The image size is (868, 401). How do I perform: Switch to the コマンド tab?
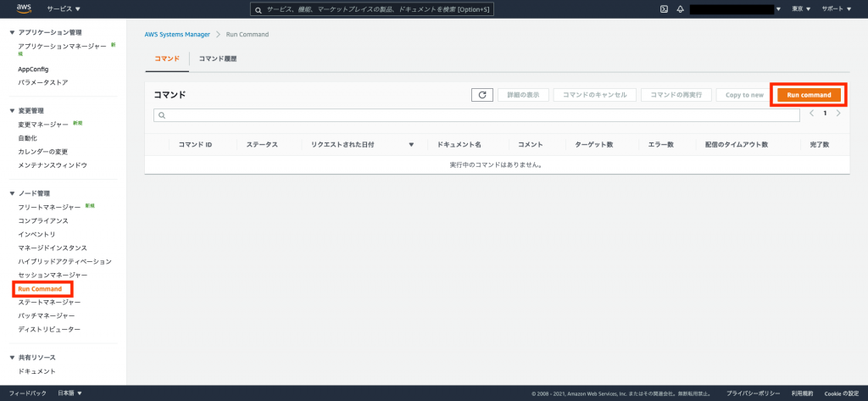pos(167,58)
